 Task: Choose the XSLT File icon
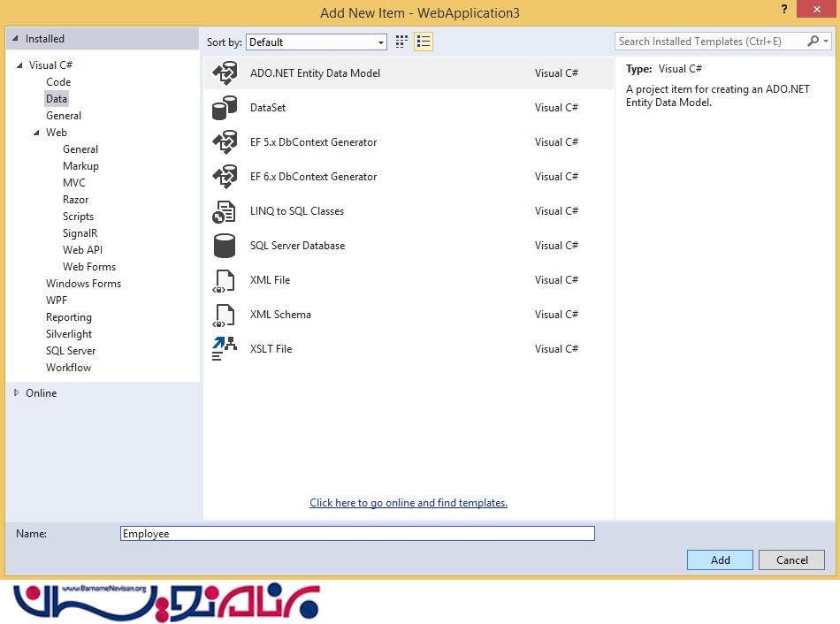coord(225,349)
